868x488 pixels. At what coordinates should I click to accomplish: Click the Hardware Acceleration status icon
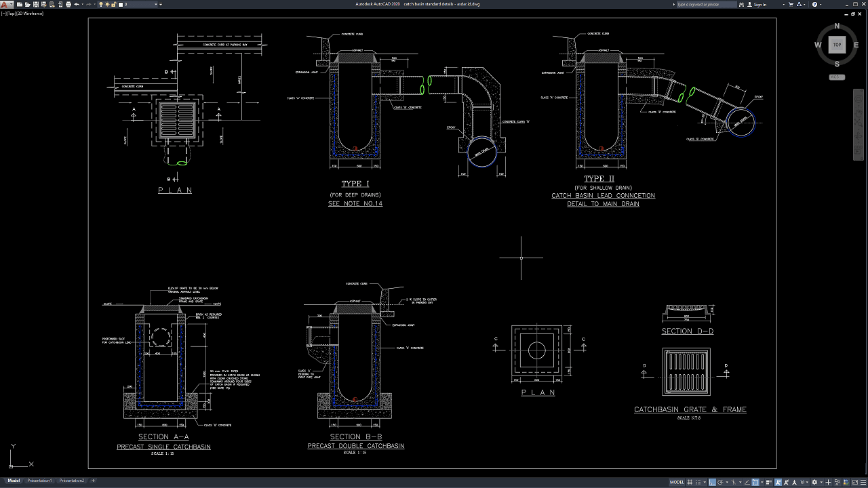tap(846, 482)
